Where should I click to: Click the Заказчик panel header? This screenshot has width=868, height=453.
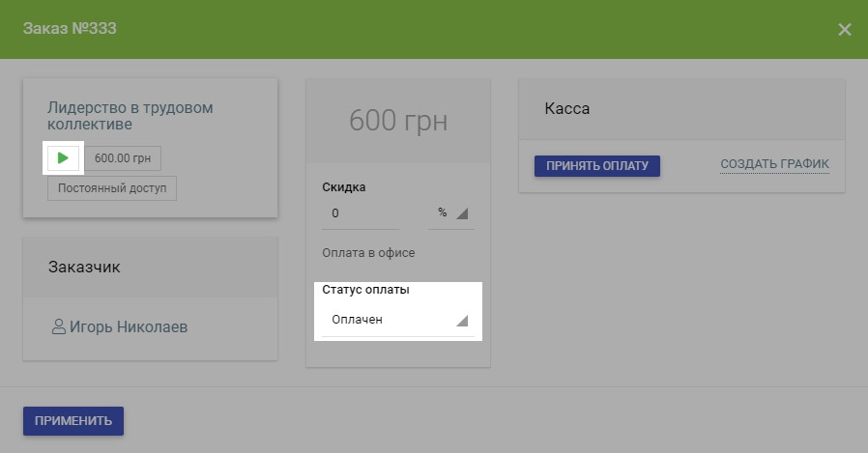tap(84, 267)
